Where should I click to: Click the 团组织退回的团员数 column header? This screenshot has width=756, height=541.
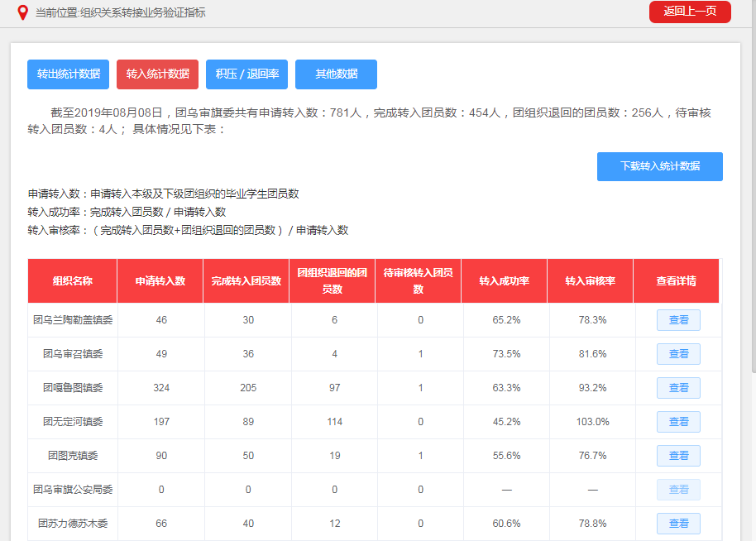[x=333, y=281]
